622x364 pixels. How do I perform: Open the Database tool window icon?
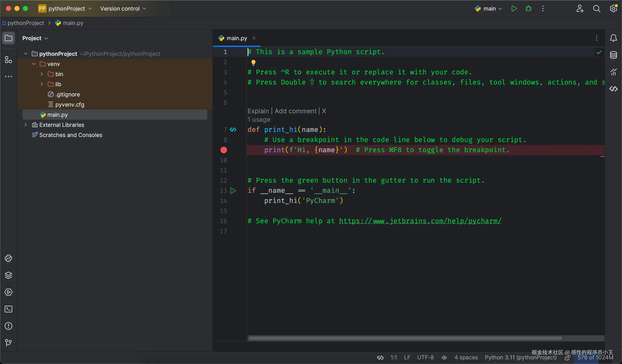(x=613, y=55)
